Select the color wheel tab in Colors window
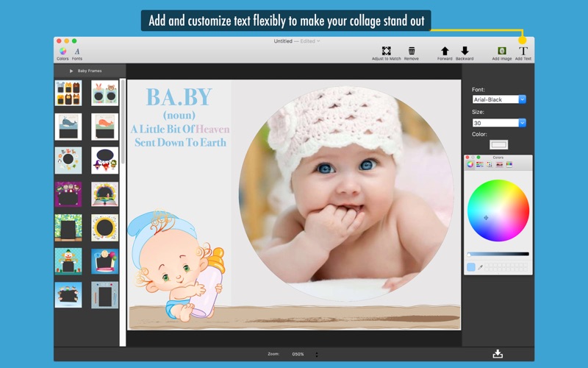 click(470, 164)
